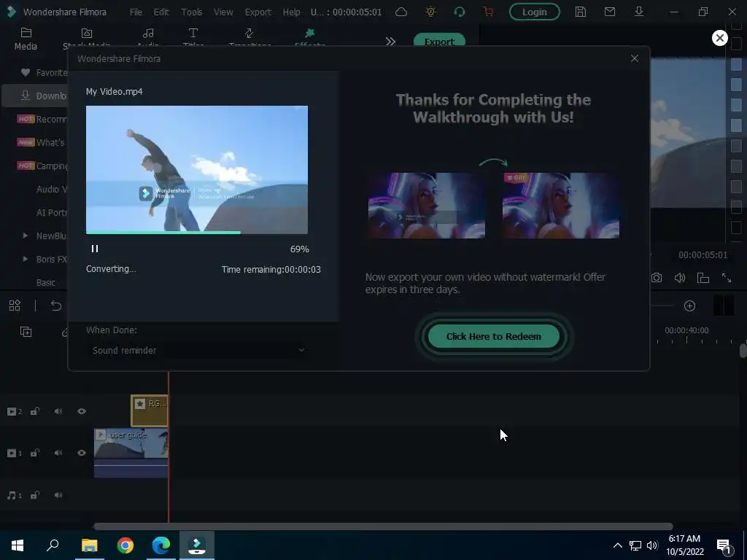Click the Login button
Screen dimensions: 747x560
534,12
